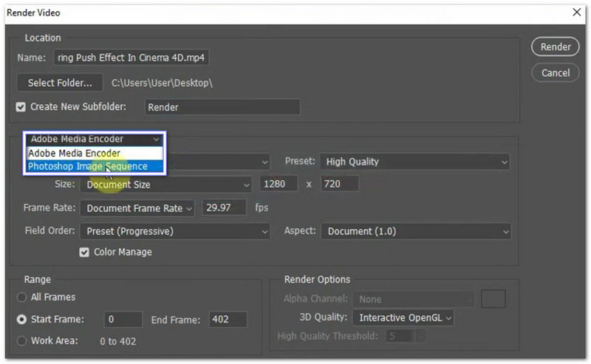Viewport: 591px width, 364px height.
Task: Close the Render Video dialog
Action: [x=576, y=13]
